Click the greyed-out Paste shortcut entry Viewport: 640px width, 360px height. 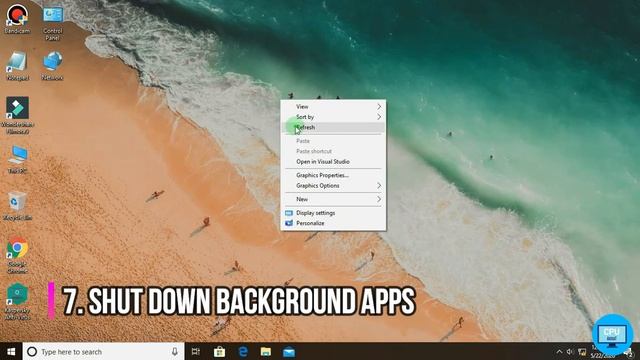pos(333,151)
